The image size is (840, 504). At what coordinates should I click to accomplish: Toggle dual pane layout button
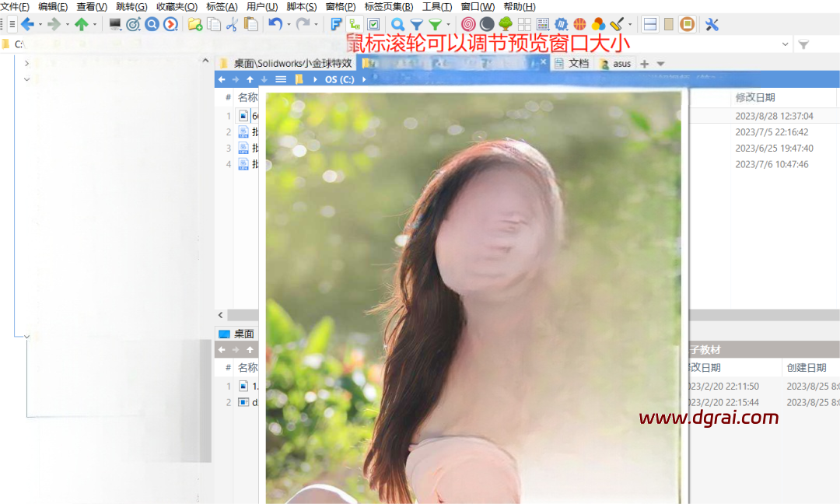click(649, 24)
